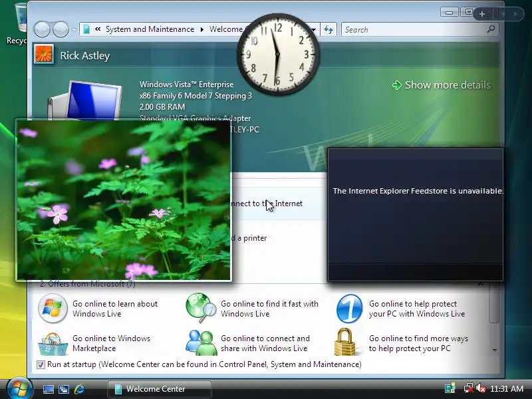Image resolution: width=532 pixels, height=399 pixels.
Task: Click Switch between windows quick launch icon
Action: click(64, 389)
